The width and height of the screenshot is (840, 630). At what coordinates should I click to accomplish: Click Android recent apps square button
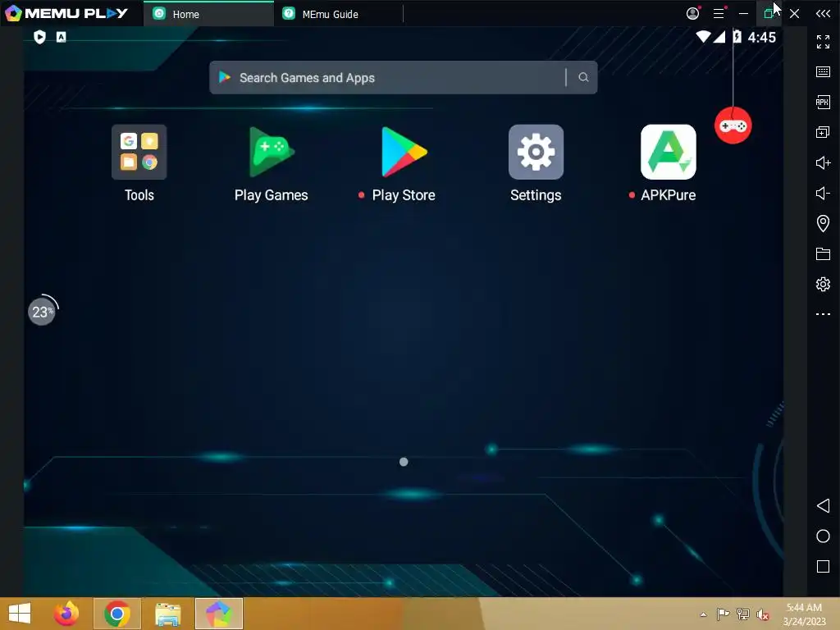pos(823,567)
